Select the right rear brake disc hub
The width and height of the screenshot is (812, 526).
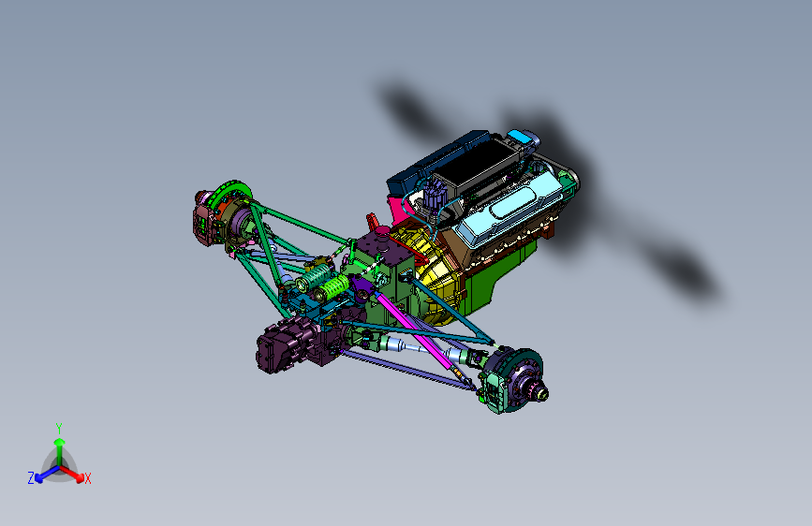(x=523, y=380)
